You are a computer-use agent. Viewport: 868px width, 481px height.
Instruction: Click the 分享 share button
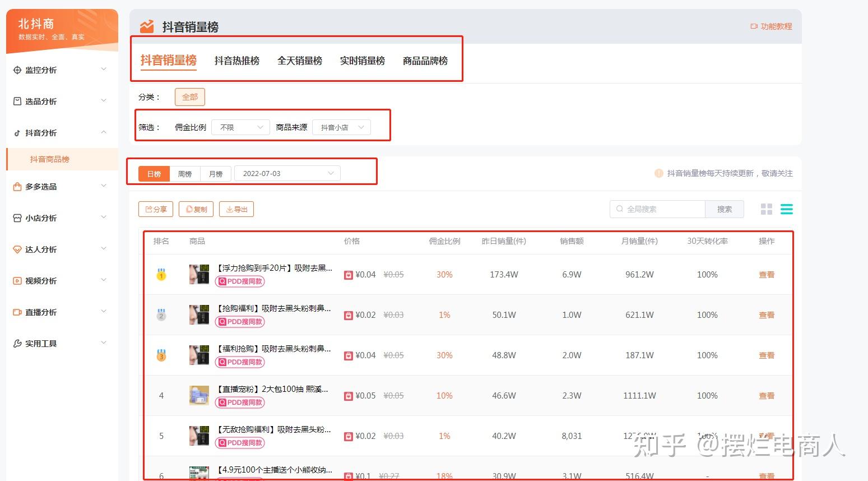(x=156, y=209)
